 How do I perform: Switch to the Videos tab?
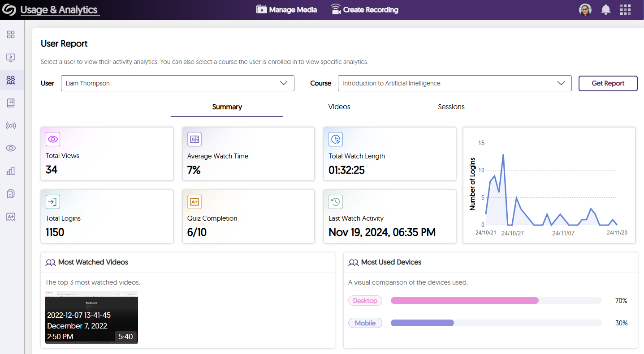click(339, 107)
